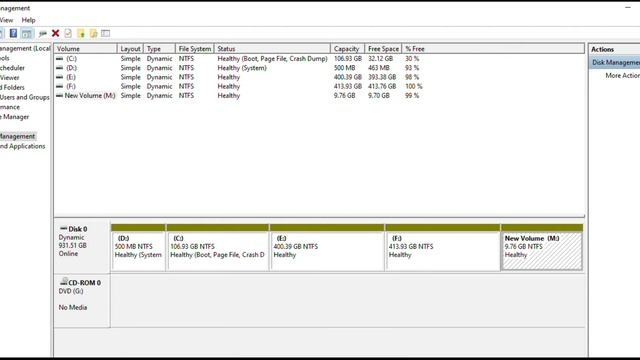Click the 413.76 GB free space cell
The width and height of the screenshot is (640, 360).
[x=382, y=86]
